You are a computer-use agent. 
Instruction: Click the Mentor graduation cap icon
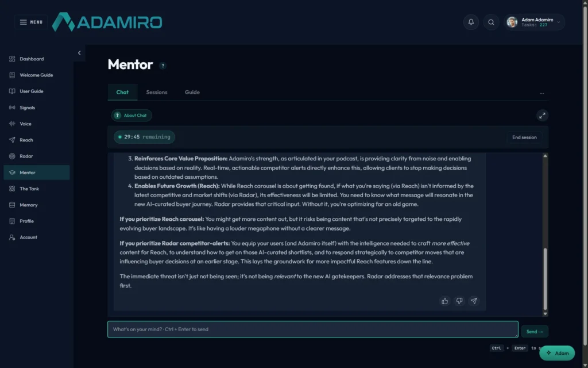tap(12, 172)
